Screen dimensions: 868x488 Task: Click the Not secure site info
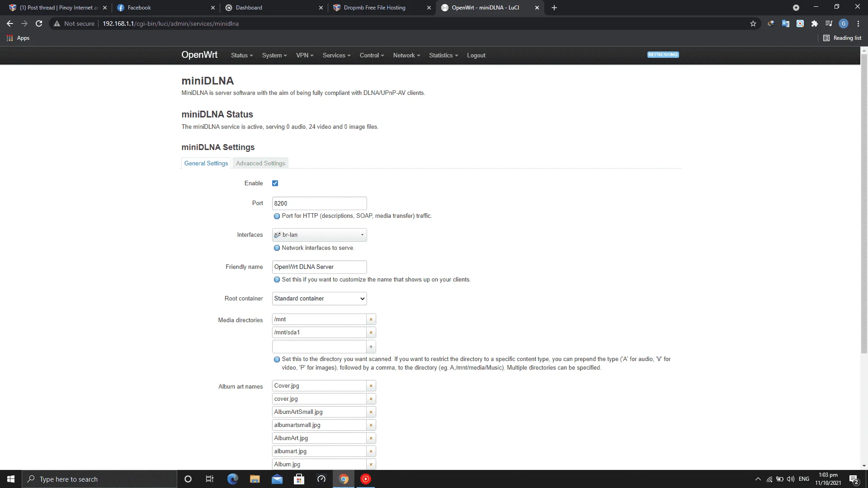tap(74, 23)
